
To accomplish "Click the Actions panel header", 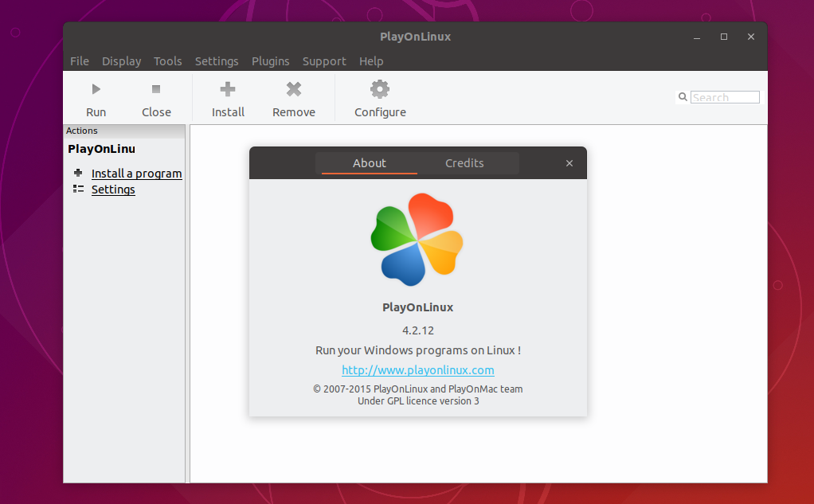I will point(124,131).
